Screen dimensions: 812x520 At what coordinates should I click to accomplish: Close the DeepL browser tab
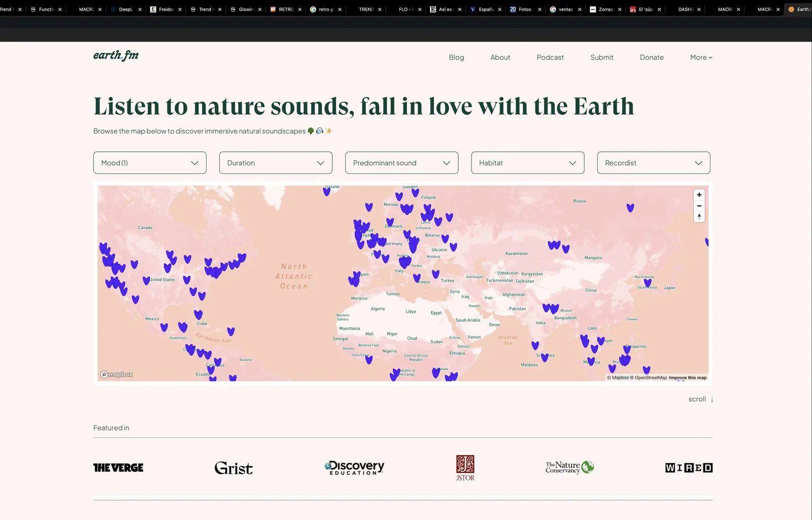[140, 9]
